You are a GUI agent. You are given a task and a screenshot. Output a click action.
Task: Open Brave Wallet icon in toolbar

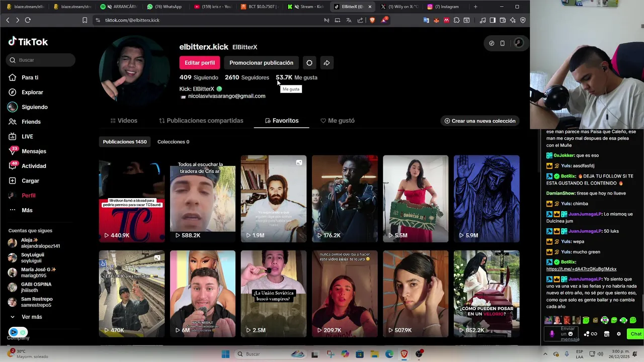point(503,20)
